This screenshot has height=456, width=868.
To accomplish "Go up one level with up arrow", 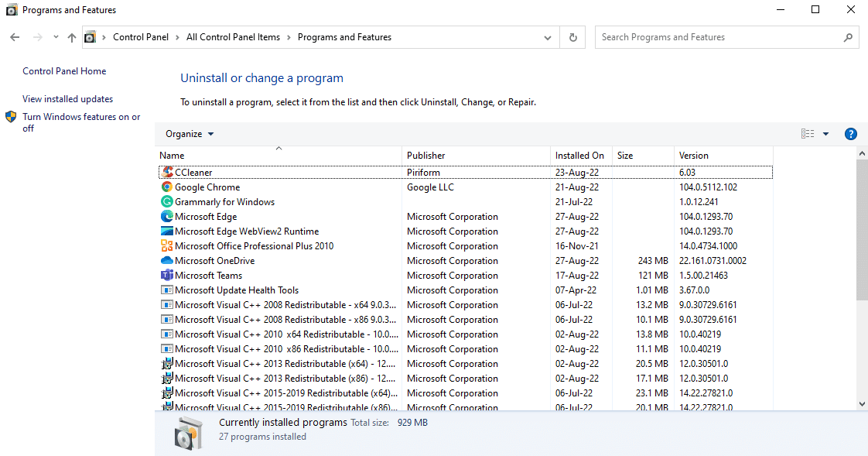I will (72, 37).
